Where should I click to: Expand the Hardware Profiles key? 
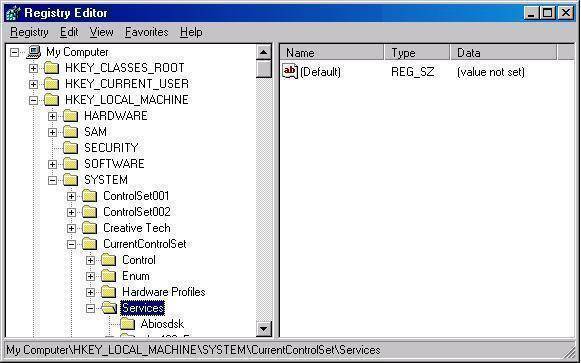pyautogui.click(x=90, y=292)
